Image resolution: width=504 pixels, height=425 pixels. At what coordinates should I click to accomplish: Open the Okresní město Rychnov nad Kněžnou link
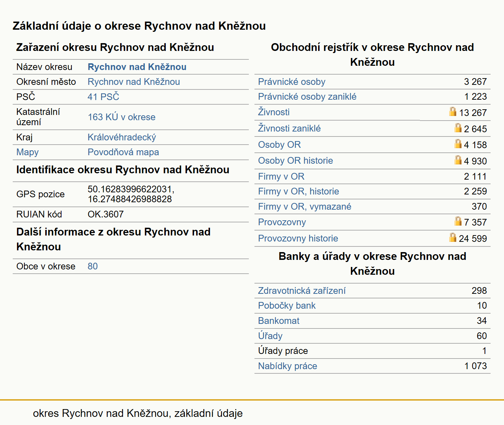134,82
